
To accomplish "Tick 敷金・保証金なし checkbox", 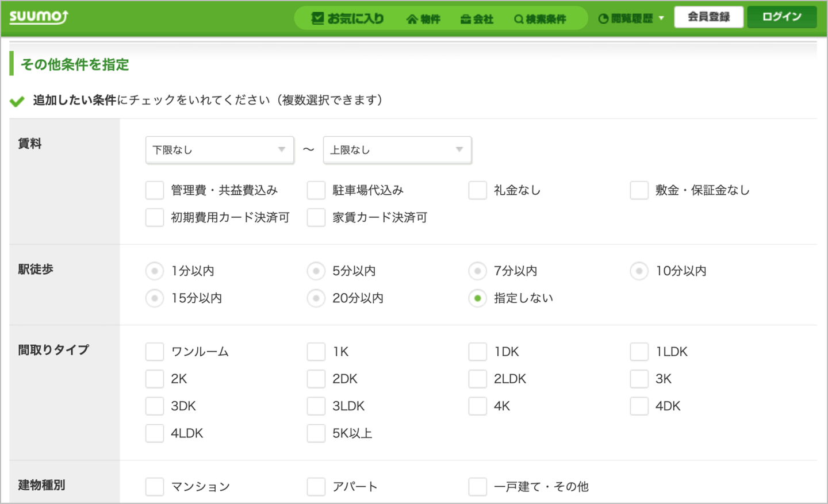I will pos(639,190).
